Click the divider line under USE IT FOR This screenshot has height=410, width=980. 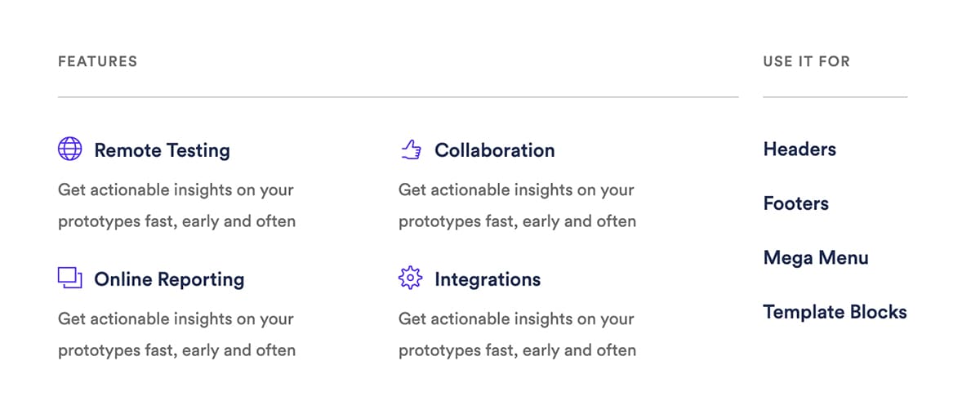pos(835,97)
